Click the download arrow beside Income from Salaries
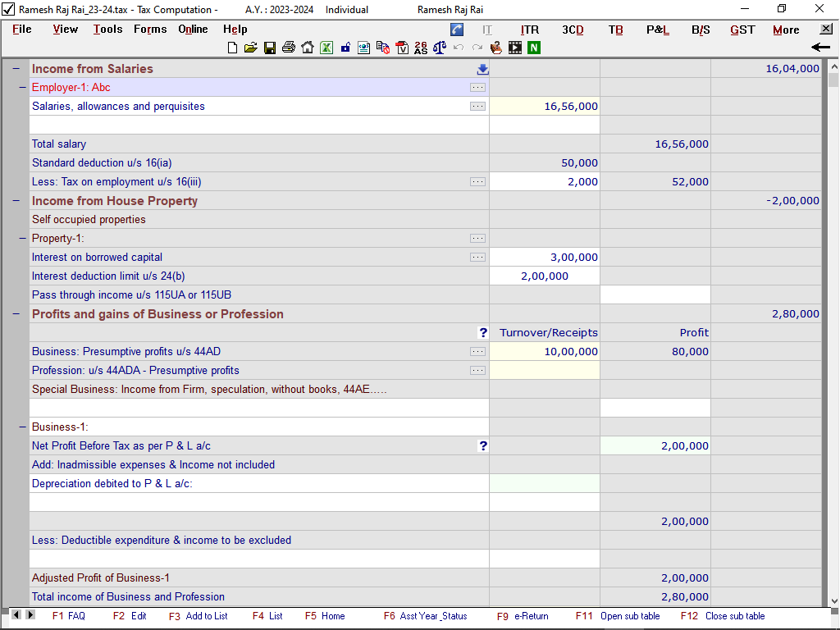Image resolution: width=840 pixels, height=630 pixels. coord(482,69)
